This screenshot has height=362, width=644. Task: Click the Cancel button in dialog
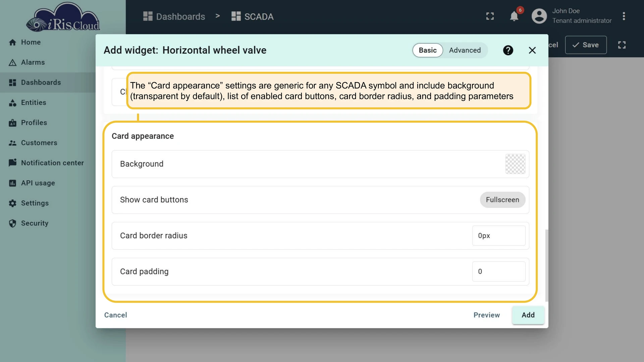click(115, 315)
